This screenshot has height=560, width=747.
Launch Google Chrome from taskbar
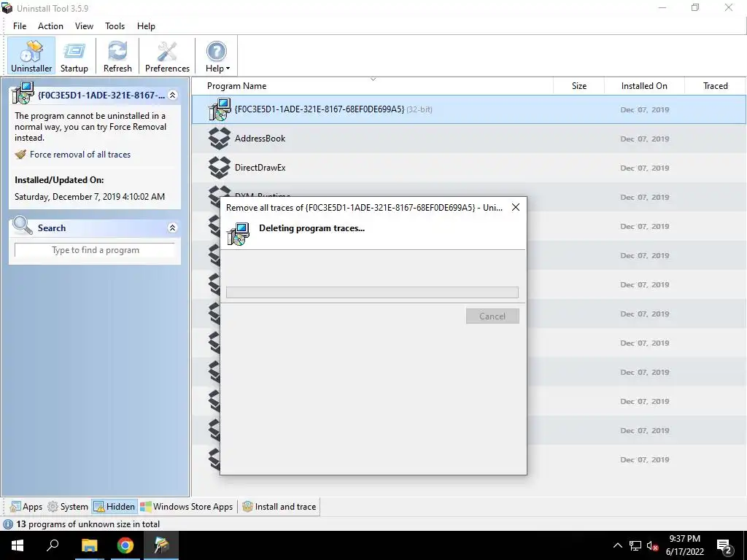point(125,545)
